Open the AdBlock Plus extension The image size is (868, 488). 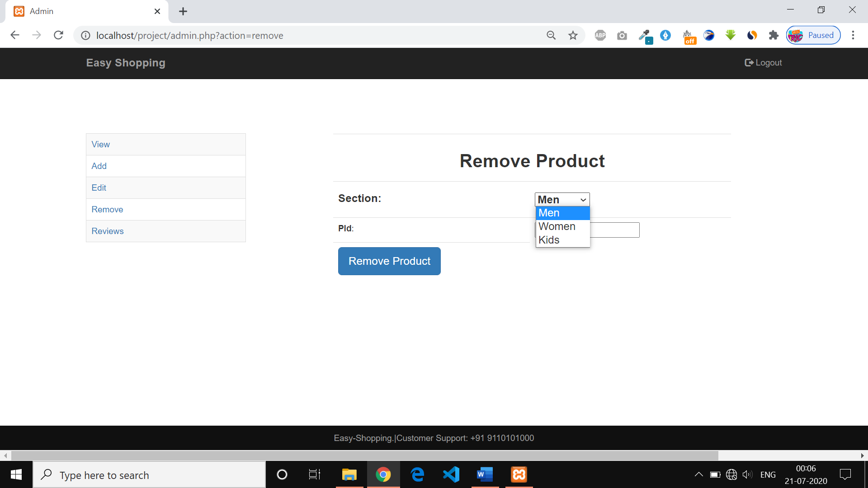pos(600,35)
